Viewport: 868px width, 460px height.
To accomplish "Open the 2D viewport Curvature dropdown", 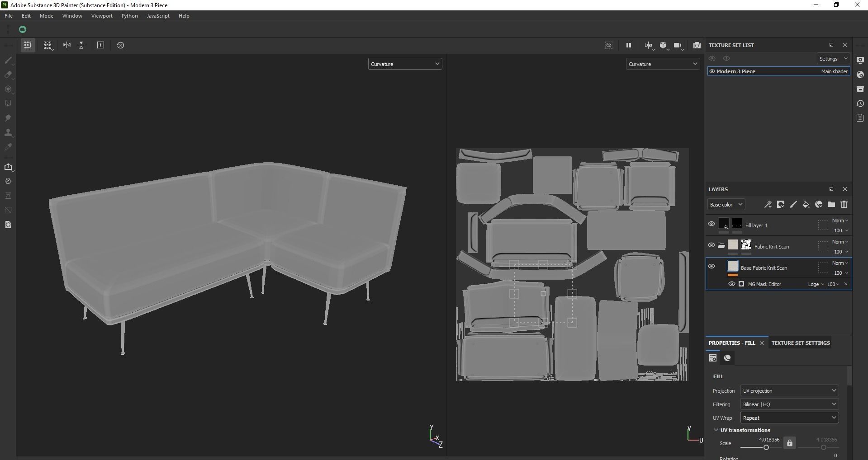I will click(x=663, y=64).
